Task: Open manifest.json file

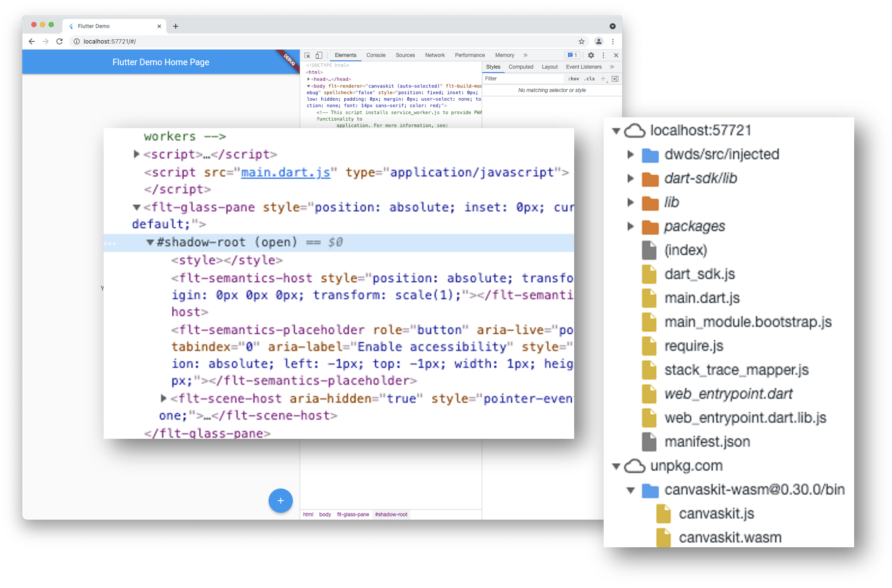Action: click(707, 442)
